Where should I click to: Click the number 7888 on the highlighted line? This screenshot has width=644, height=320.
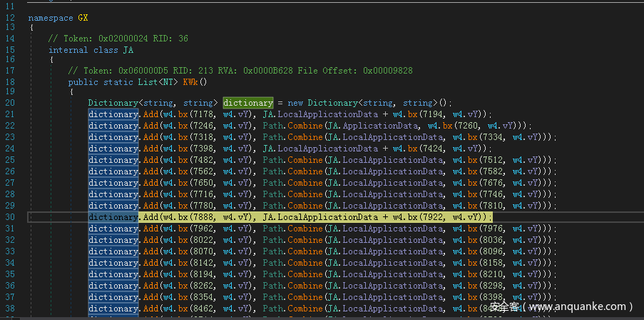203,216
